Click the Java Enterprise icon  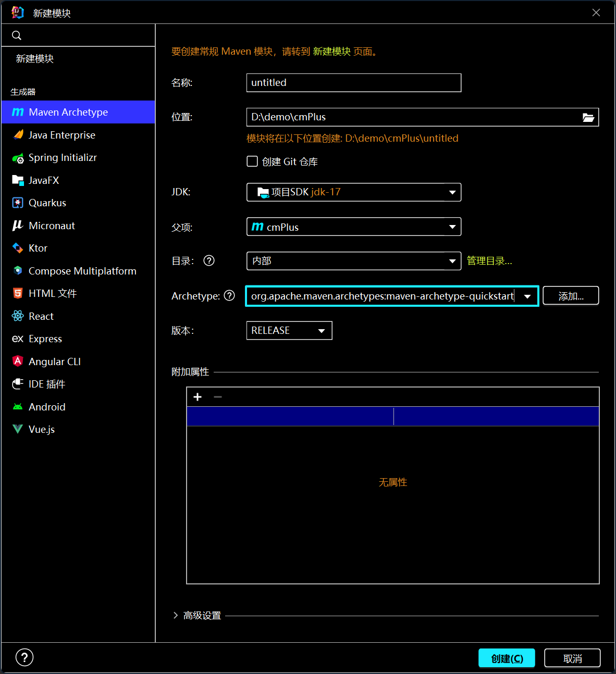[x=18, y=135]
